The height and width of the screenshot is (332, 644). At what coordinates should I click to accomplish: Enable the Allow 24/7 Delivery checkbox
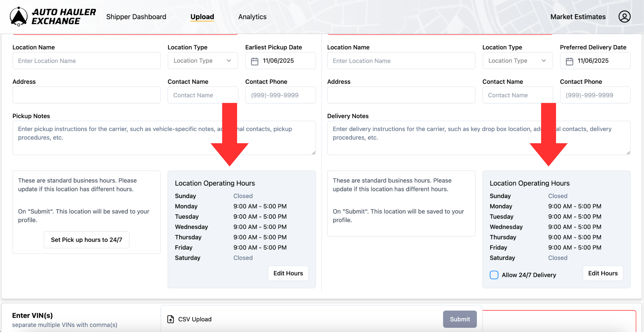[x=494, y=275]
